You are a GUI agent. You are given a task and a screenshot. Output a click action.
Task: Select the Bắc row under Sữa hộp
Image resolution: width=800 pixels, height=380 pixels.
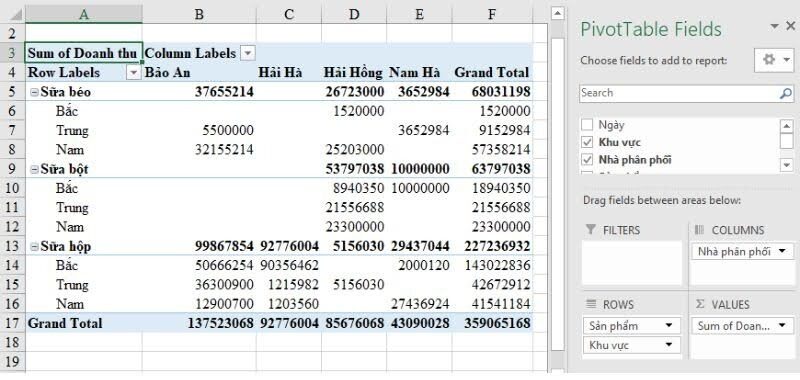point(84,265)
